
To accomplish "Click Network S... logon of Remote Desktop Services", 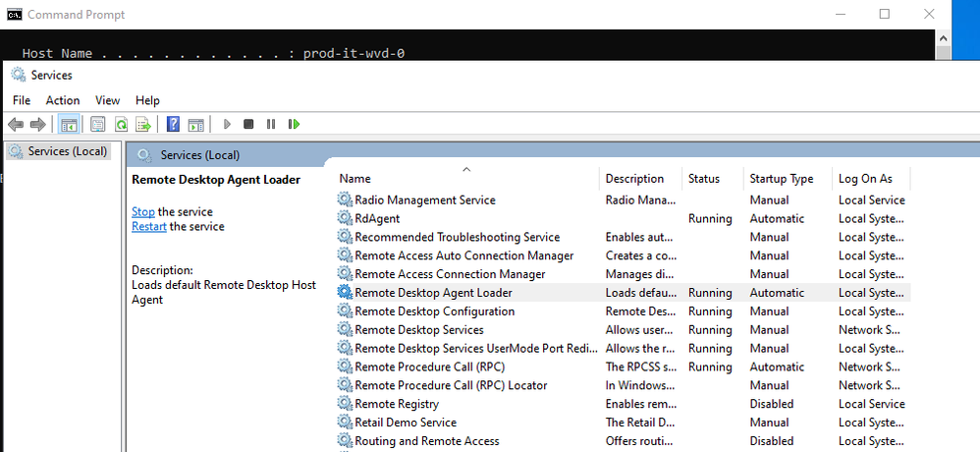I will (x=869, y=329).
